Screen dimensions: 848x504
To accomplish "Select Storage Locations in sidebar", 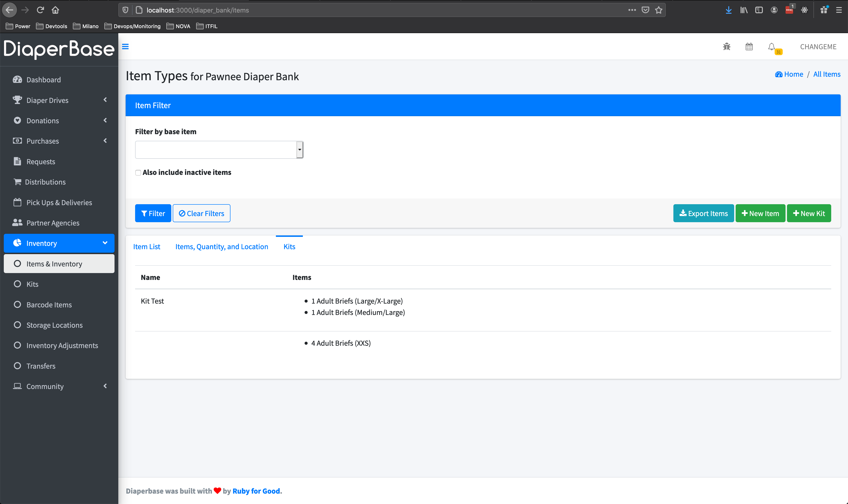I will tap(54, 325).
